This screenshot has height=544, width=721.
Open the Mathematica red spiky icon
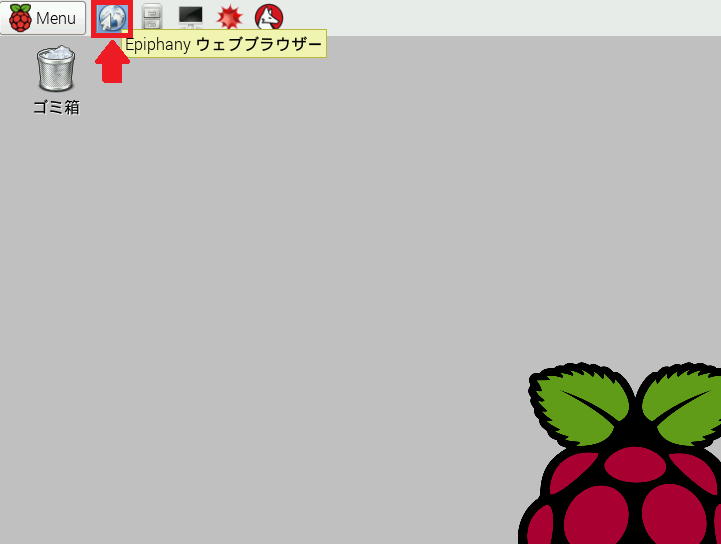coord(229,17)
